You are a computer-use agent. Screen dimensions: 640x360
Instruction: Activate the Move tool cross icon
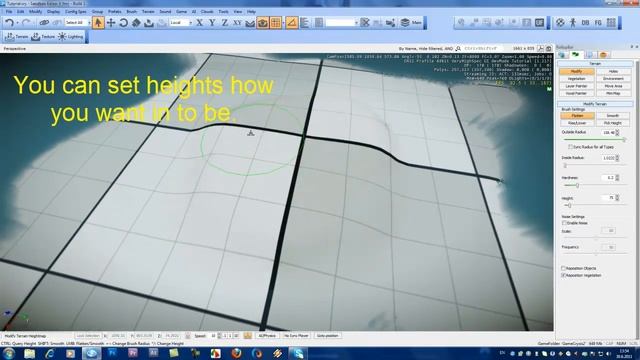[x=111, y=23]
